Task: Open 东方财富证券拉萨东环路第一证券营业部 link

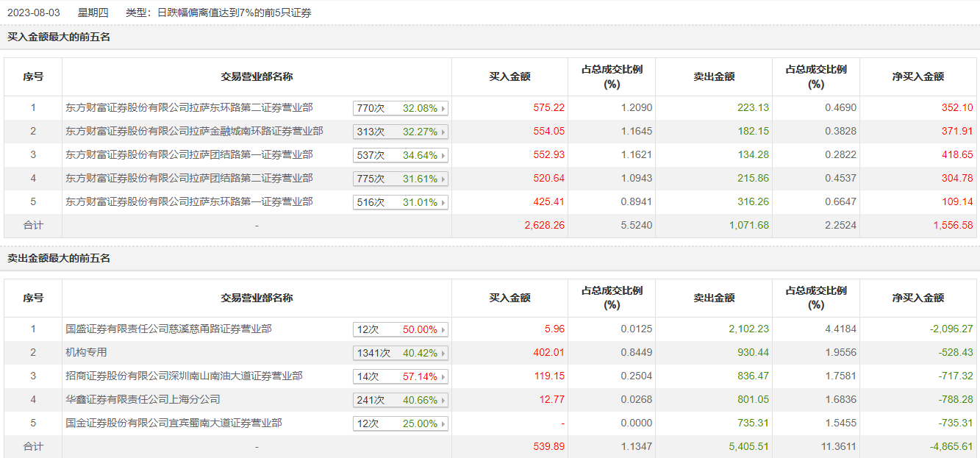Action: [x=189, y=201]
